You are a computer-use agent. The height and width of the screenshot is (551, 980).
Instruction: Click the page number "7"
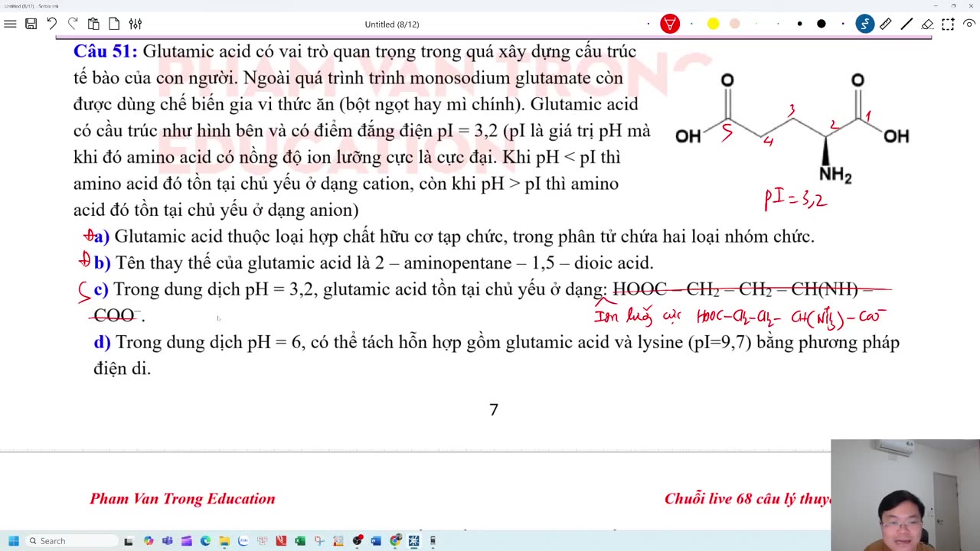click(494, 409)
